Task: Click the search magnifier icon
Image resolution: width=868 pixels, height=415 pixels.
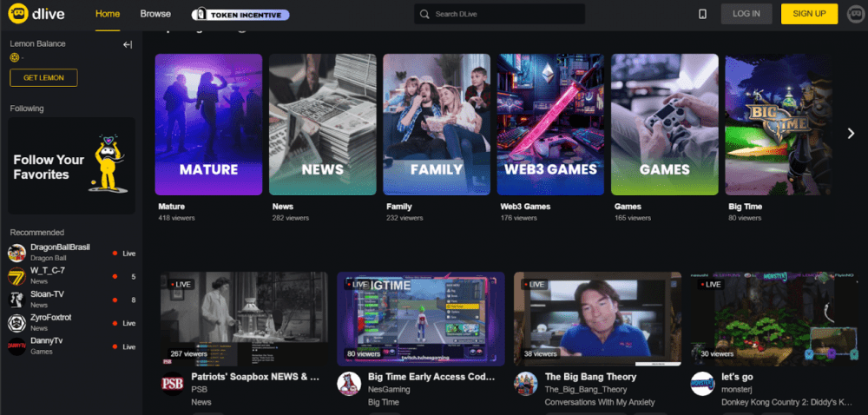Action: click(x=424, y=14)
